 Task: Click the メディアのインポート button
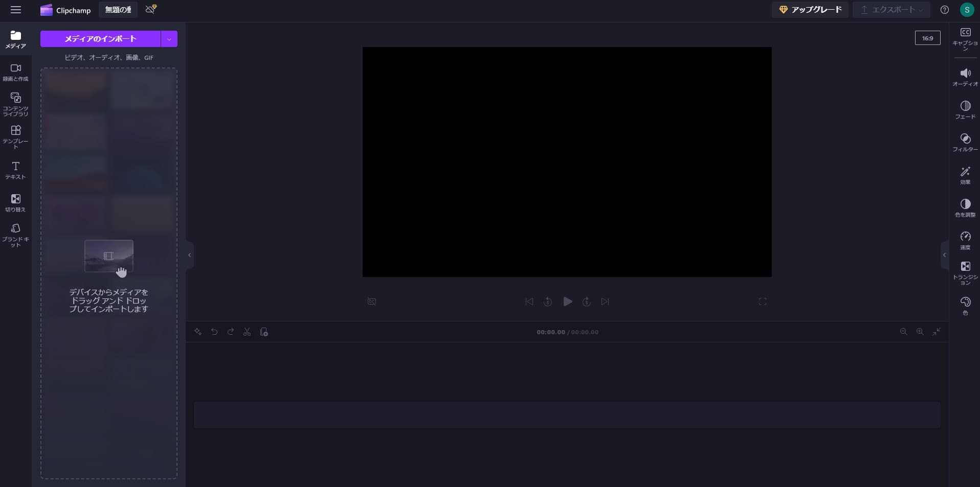[100, 39]
